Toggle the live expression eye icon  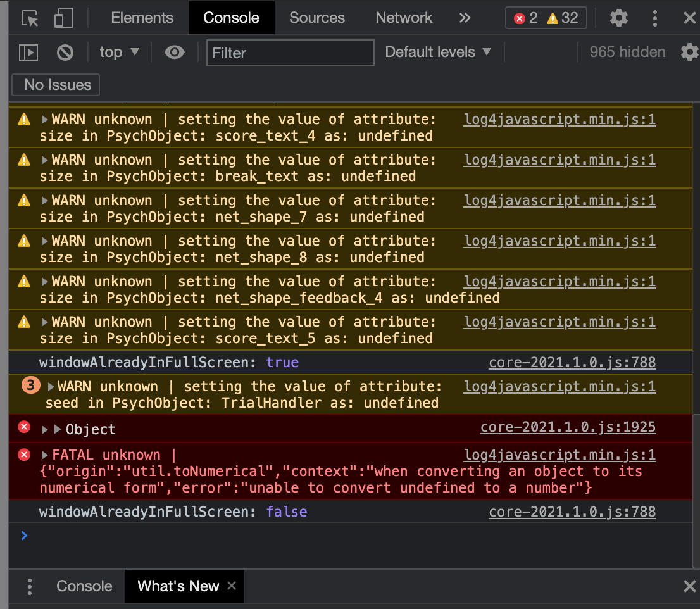(175, 53)
